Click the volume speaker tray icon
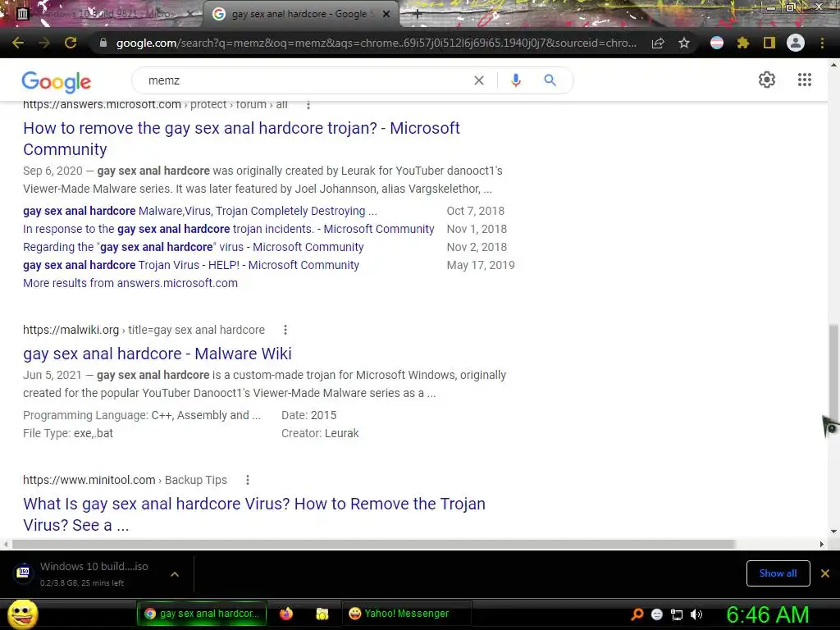This screenshot has height=630, width=840. click(x=696, y=614)
